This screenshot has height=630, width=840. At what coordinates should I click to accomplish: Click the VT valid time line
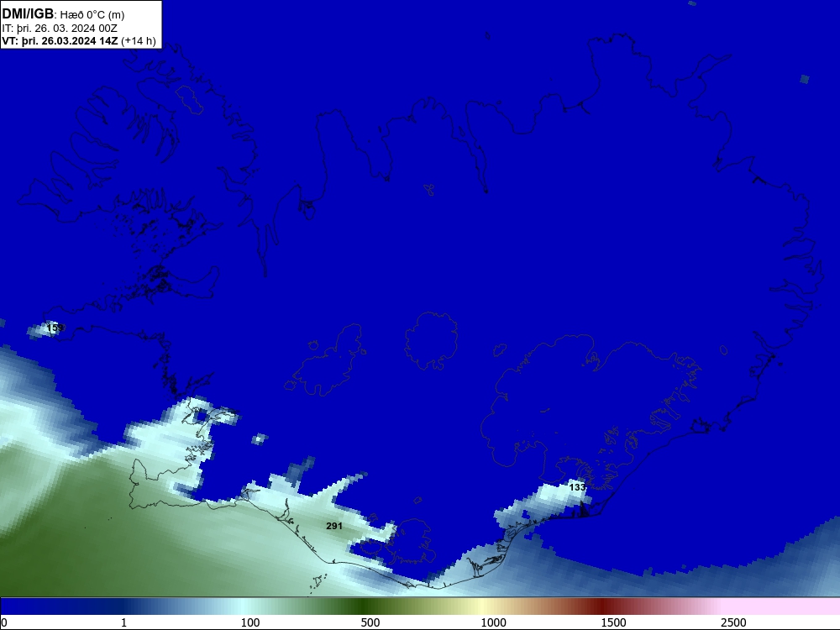(79, 41)
